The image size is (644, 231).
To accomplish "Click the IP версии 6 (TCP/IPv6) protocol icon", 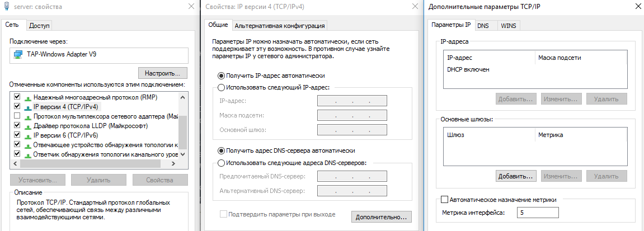I will click(x=27, y=135).
